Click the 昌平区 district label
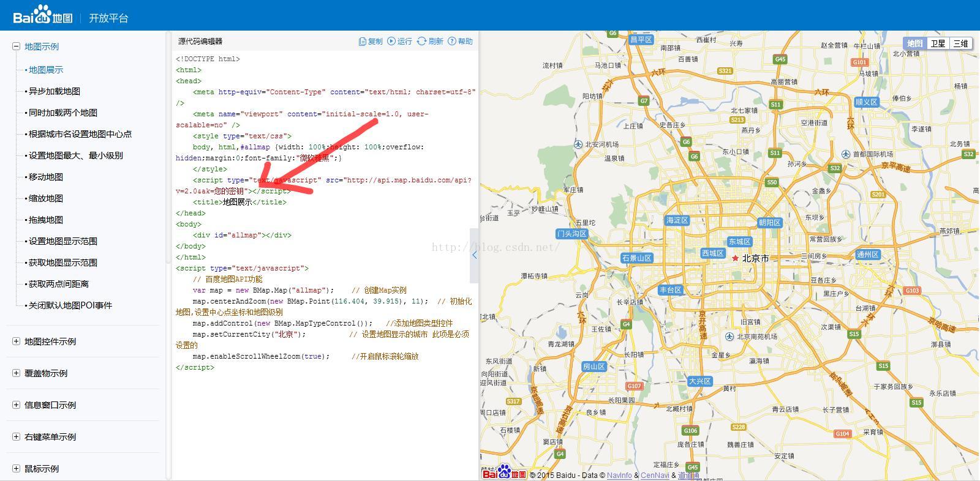 pos(641,40)
